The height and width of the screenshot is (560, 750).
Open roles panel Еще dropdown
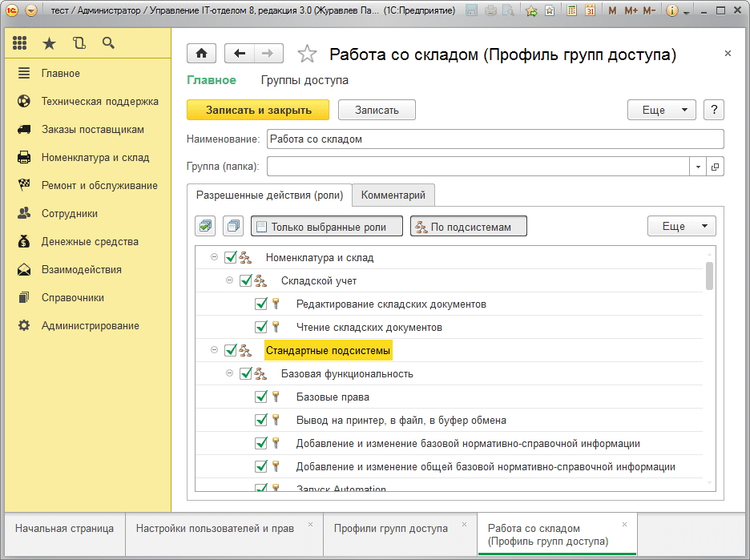click(682, 226)
